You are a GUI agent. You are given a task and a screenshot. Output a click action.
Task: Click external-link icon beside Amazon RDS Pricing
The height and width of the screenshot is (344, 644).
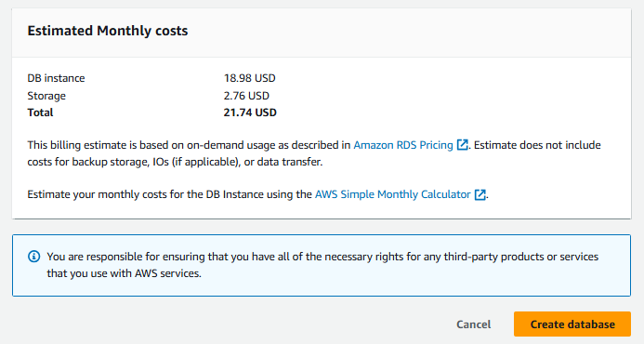coord(463,145)
